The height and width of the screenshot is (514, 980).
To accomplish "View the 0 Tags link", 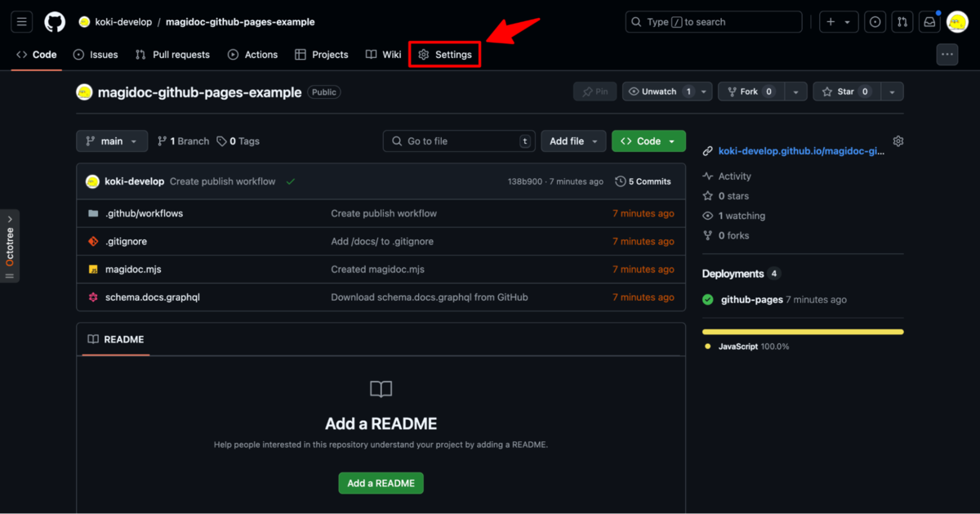I will point(238,141).
